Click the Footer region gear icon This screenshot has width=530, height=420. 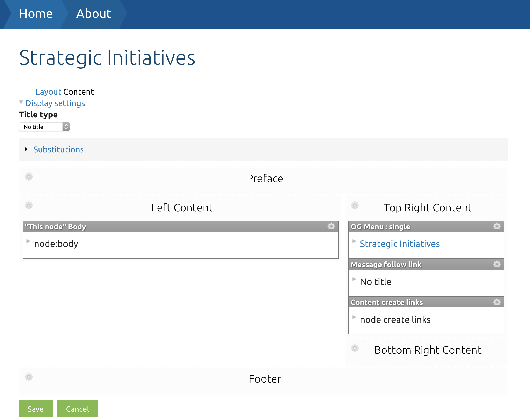(29, 377)
